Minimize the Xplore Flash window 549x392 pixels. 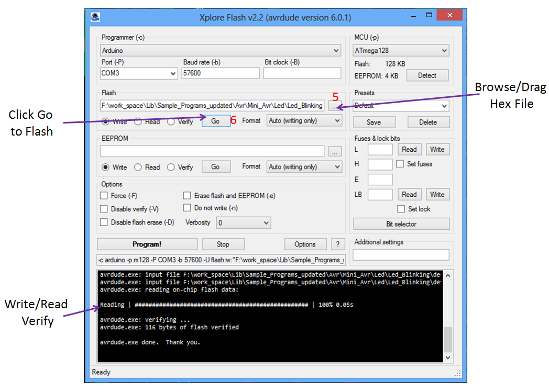click(414, 16)
